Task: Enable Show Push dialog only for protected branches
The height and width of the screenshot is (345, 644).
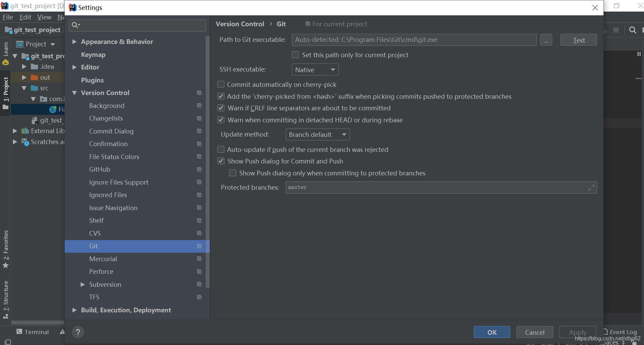Action: pos(233,173)
